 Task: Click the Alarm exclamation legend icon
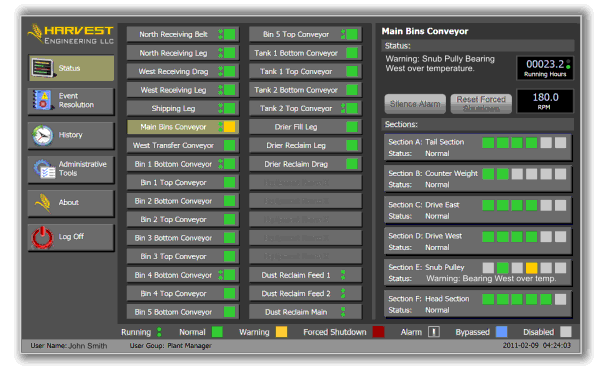point(434,332)
